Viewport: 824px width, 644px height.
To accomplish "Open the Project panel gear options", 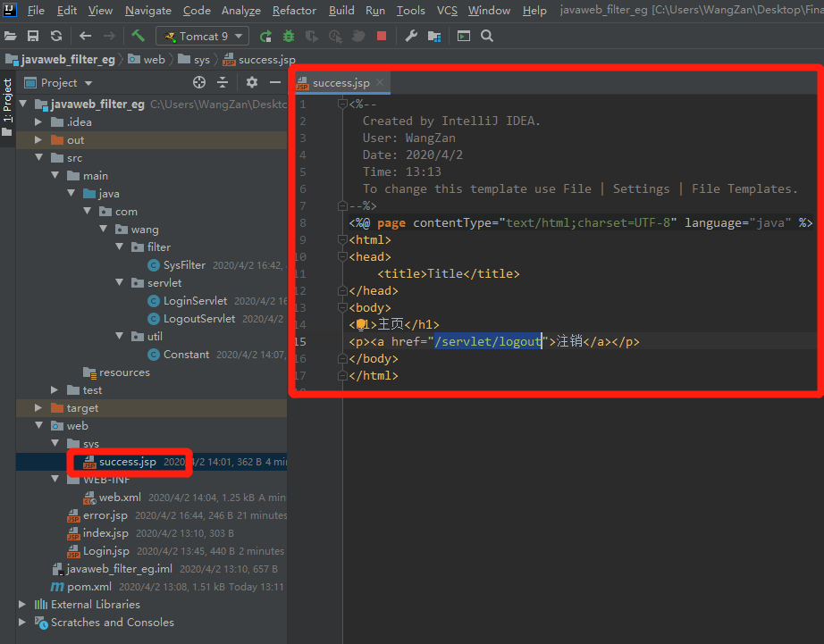I will pos(252,82).
